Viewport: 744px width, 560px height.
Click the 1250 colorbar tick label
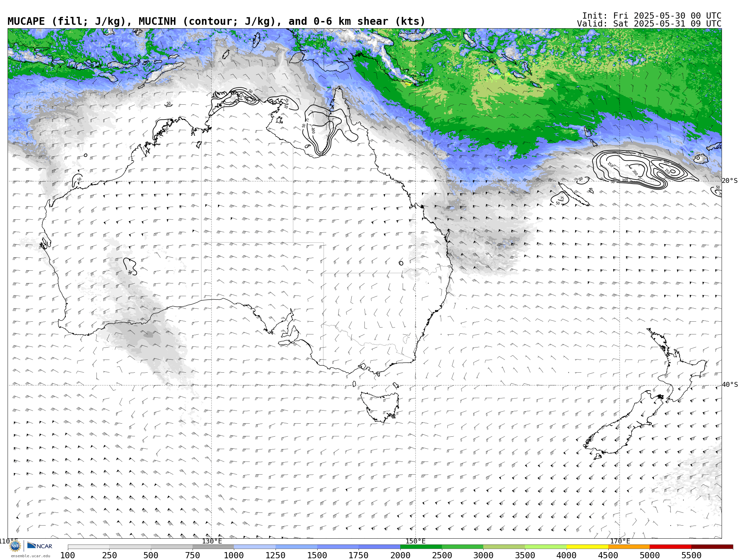pyautogui.click(x=276, y=555)
